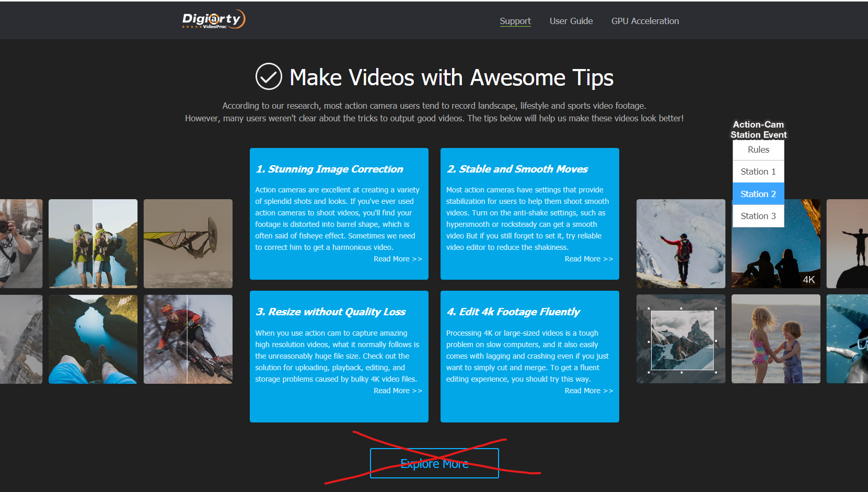Click the checkmark icon beside the main heading
868x492 pixels.
tap(269, 77)
